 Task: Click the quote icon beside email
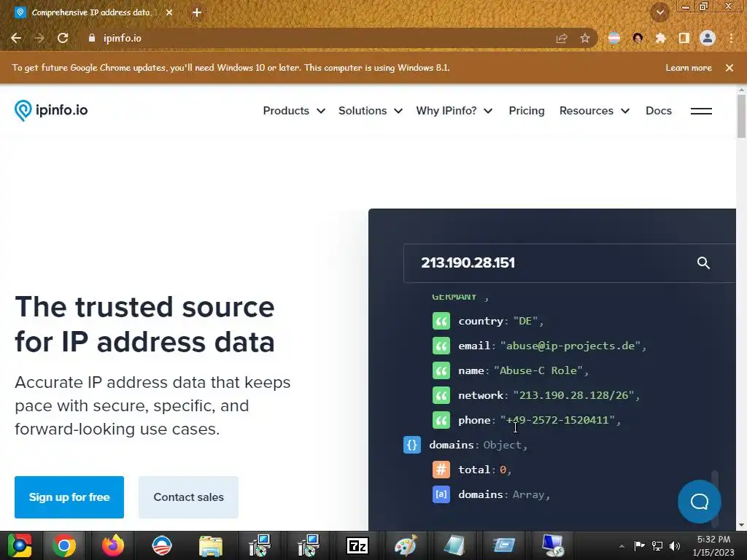(x=441, y=346)
